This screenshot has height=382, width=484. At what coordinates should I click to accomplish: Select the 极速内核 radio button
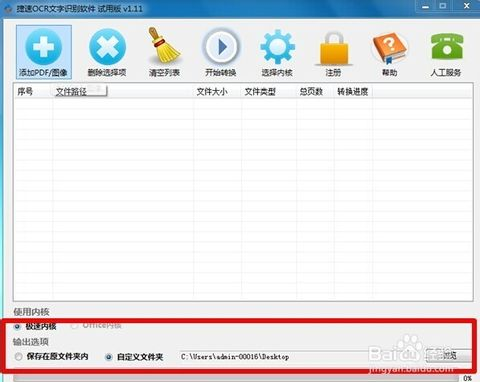click(17, 327)
